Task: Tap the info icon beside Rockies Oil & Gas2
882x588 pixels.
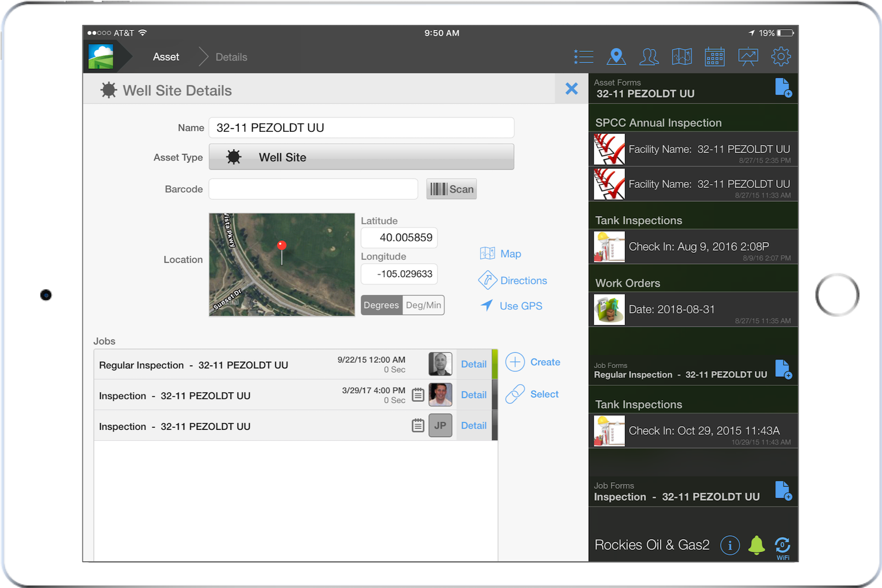Action: 730,544
